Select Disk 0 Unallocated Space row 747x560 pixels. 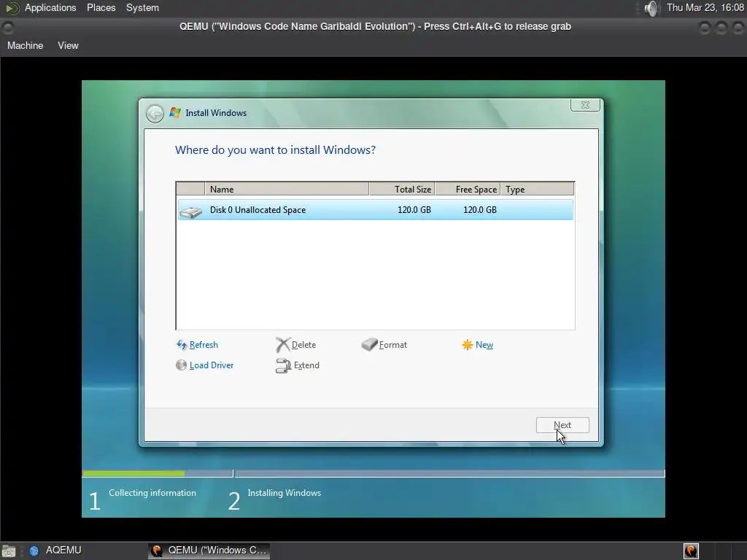click(x=376, y=210)
